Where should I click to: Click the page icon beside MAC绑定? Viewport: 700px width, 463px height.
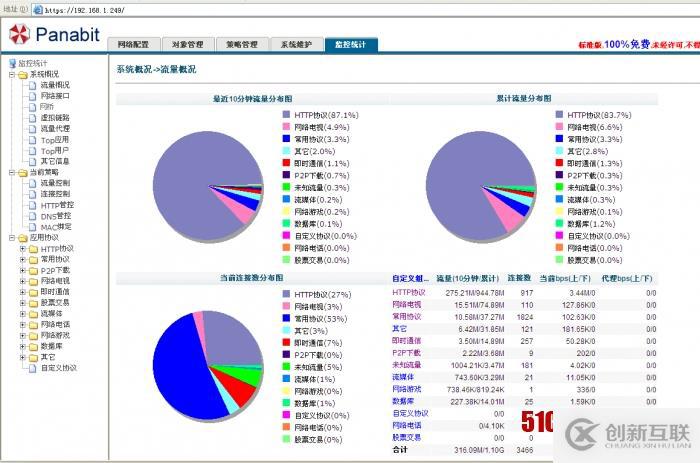pos(33,227)
